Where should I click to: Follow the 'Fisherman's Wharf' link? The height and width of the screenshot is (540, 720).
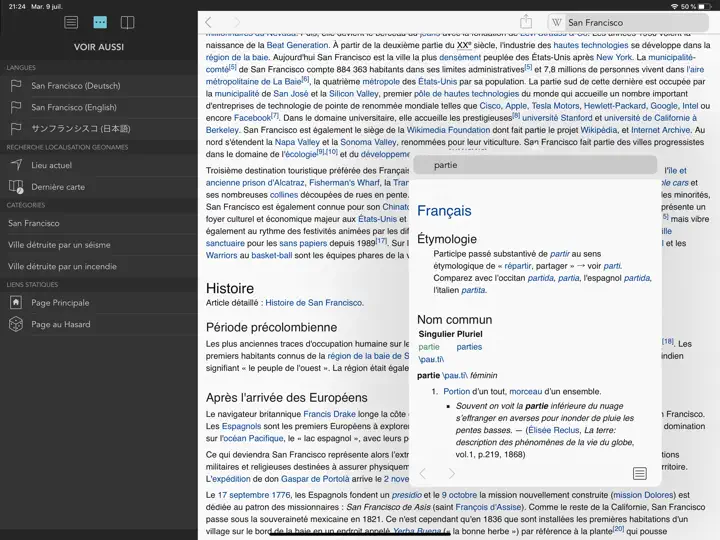point(344,183)
